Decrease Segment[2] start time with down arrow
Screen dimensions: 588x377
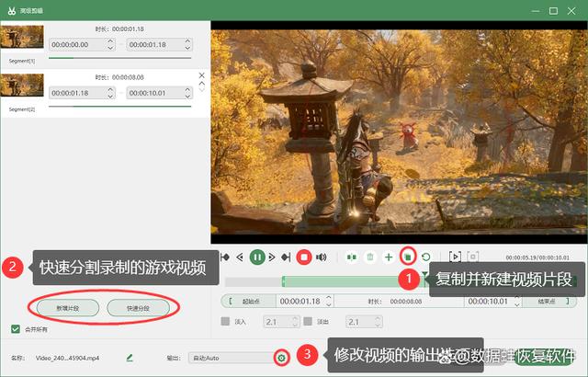(110, 96)
